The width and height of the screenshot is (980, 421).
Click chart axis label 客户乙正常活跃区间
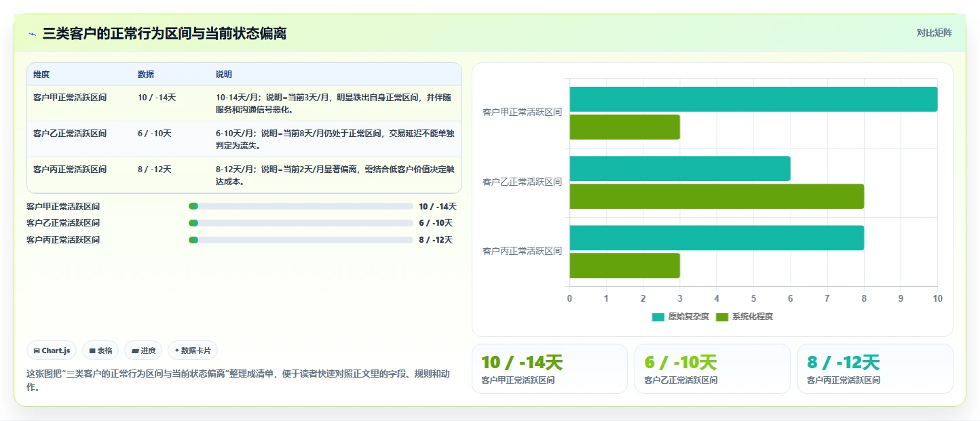click(522, 182)
